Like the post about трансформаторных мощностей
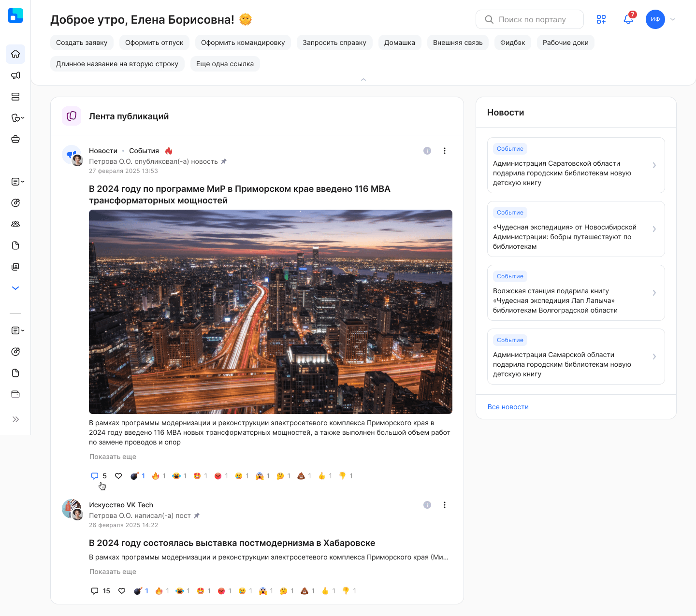 [x=118, y=475]
